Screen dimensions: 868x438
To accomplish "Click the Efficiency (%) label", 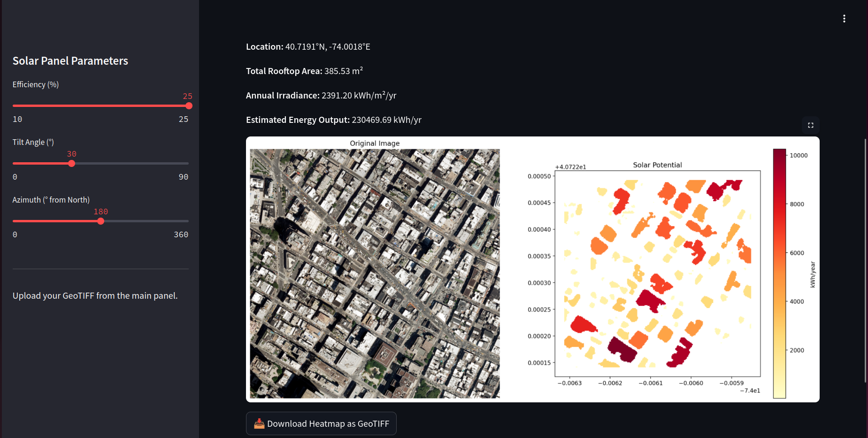I will click(36, 84).
